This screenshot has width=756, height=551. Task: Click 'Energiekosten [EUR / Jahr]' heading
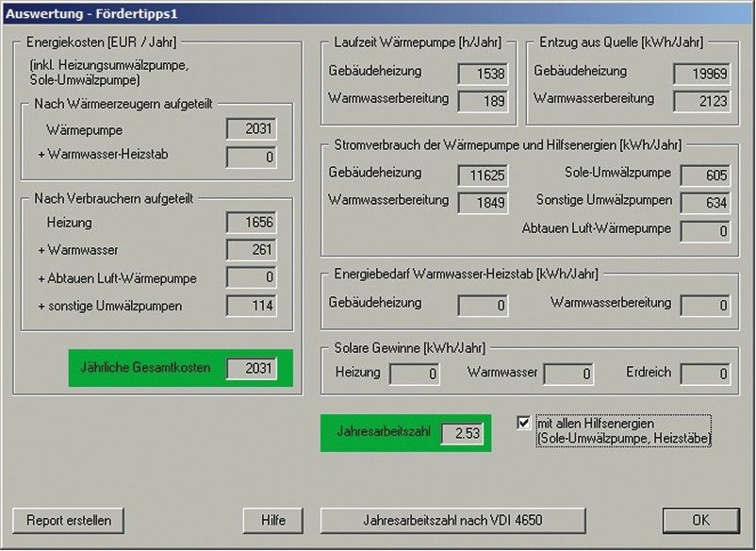point(101,42)
